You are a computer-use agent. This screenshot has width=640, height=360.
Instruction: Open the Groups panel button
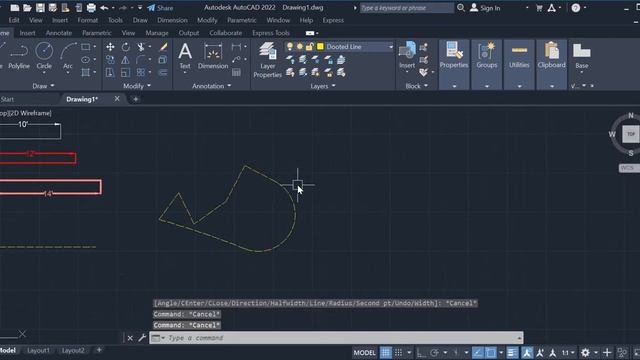(x=487, y=56)
